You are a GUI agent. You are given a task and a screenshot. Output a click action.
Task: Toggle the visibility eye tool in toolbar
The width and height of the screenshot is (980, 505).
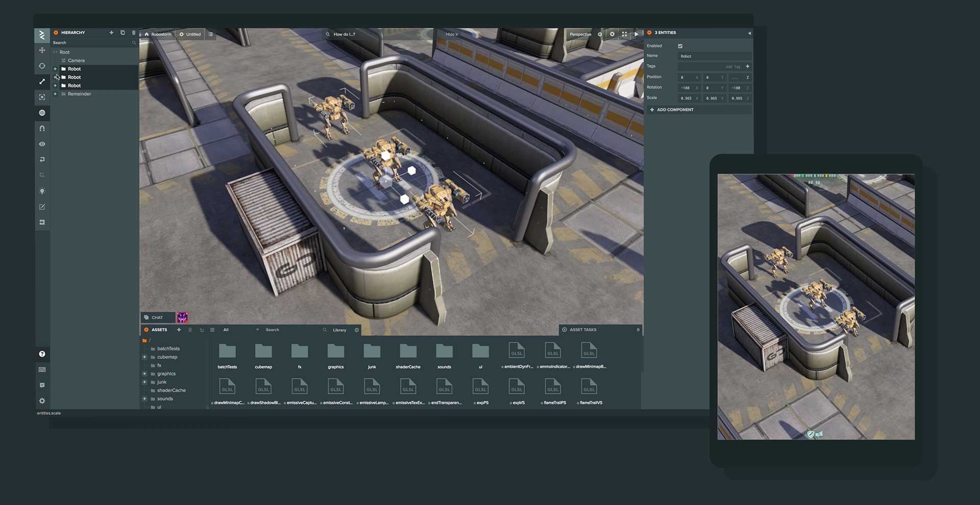pyautogui.click(x=42, y=144)
